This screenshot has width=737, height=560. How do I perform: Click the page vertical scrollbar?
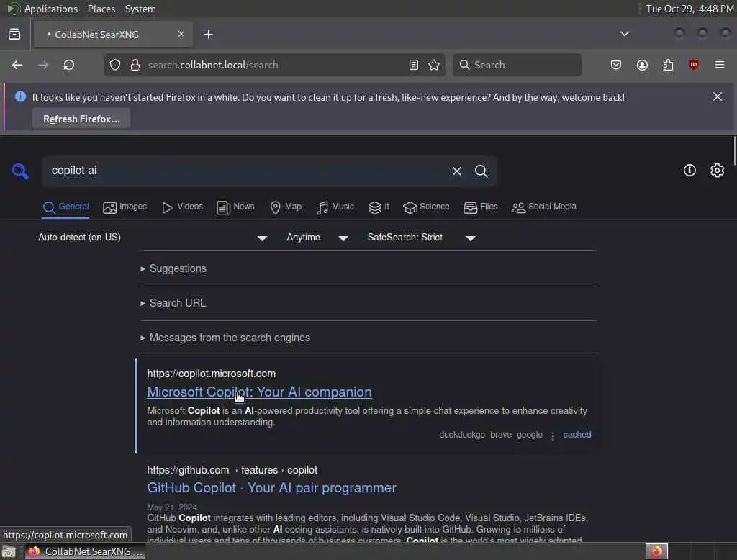tap(734, 150)
